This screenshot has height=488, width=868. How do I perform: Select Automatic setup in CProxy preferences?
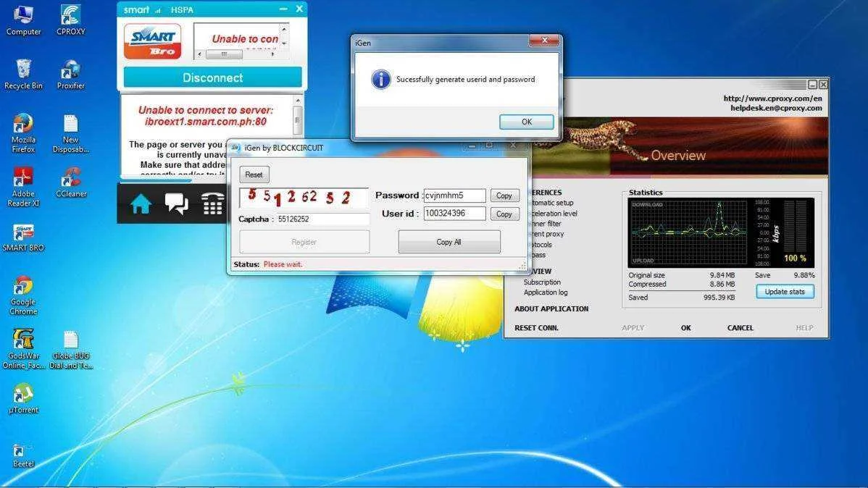(552, 203)
